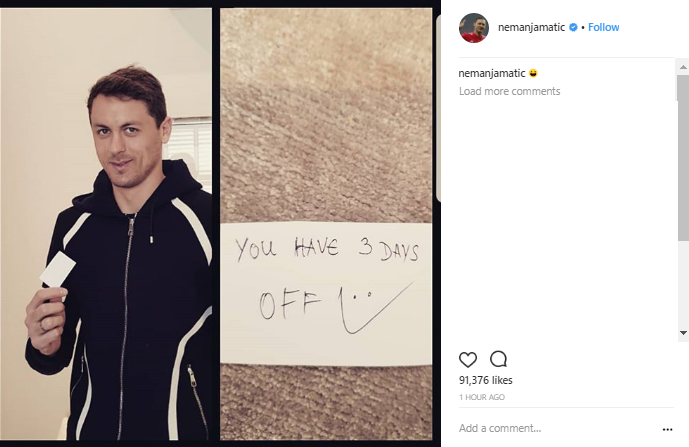Click scrollbar up arrow in comments
This screenshot has height=447, width=689.
pyautogui.click(x=683, y=67)
